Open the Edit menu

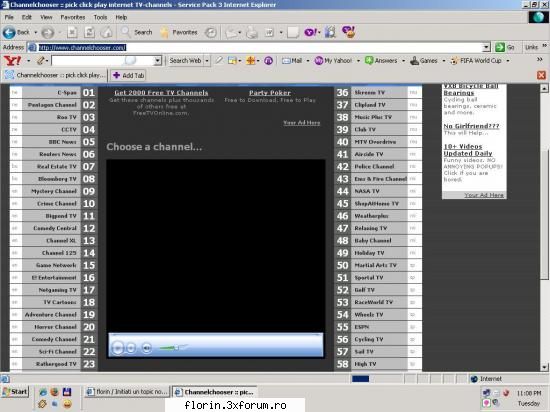click(27, 17)
